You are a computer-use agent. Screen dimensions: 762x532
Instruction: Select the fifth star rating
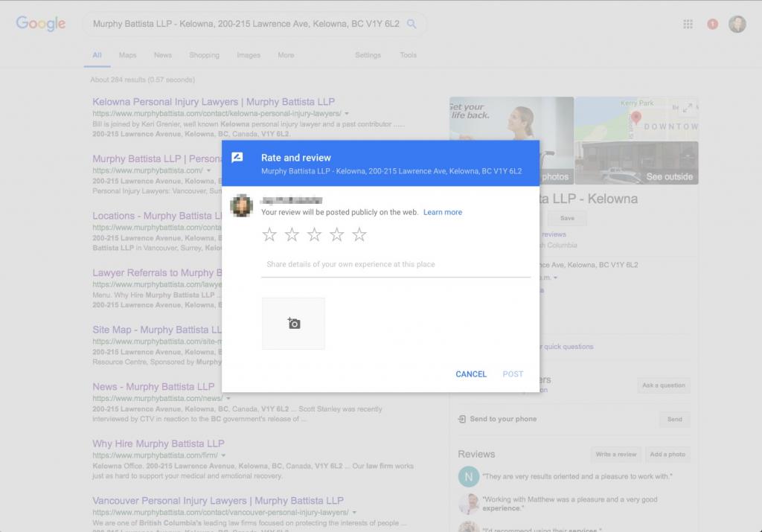(359, 234)
